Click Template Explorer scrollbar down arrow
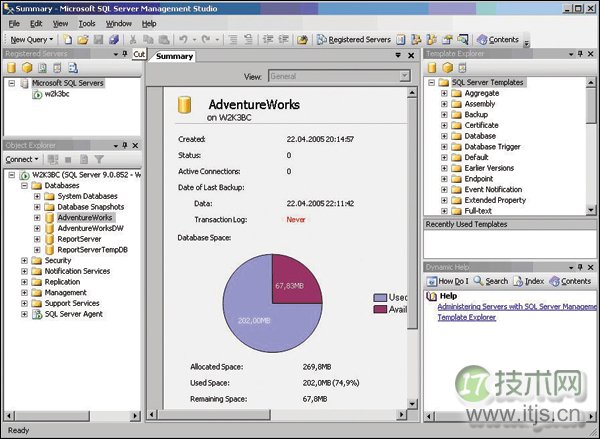Viewport: 600px width, 439px height. pyautogui.click(x=591, y=210)
